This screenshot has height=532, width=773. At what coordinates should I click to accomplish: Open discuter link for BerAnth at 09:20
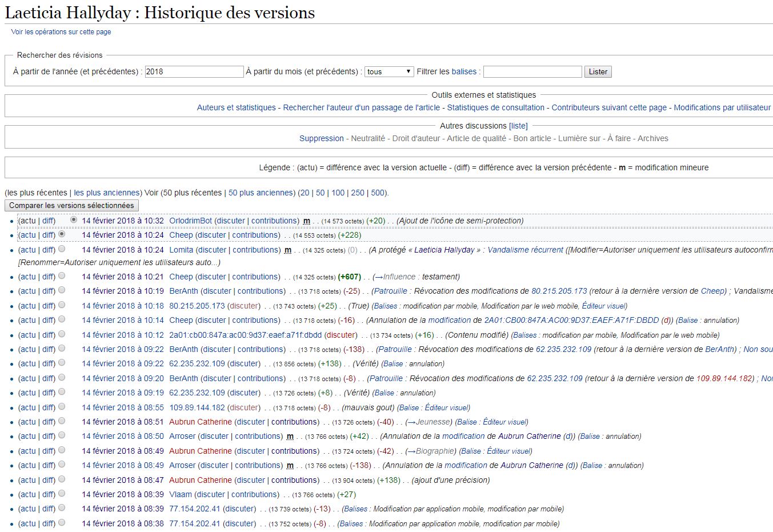pos(217,378)
